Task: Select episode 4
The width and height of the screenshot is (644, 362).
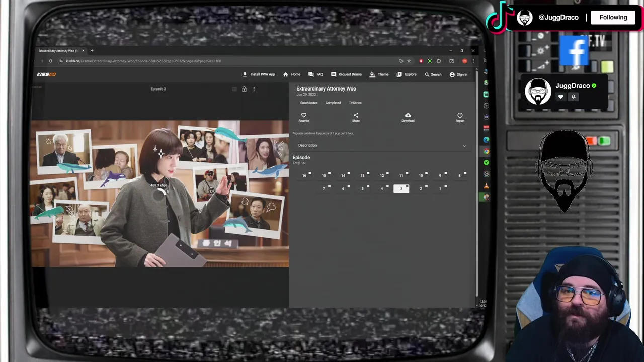Action: pos(382,188)
